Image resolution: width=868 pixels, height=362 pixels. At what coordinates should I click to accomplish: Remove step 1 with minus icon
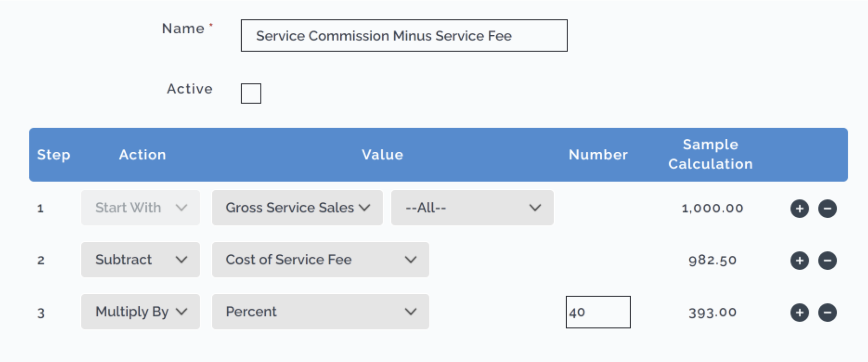(827, 208)
